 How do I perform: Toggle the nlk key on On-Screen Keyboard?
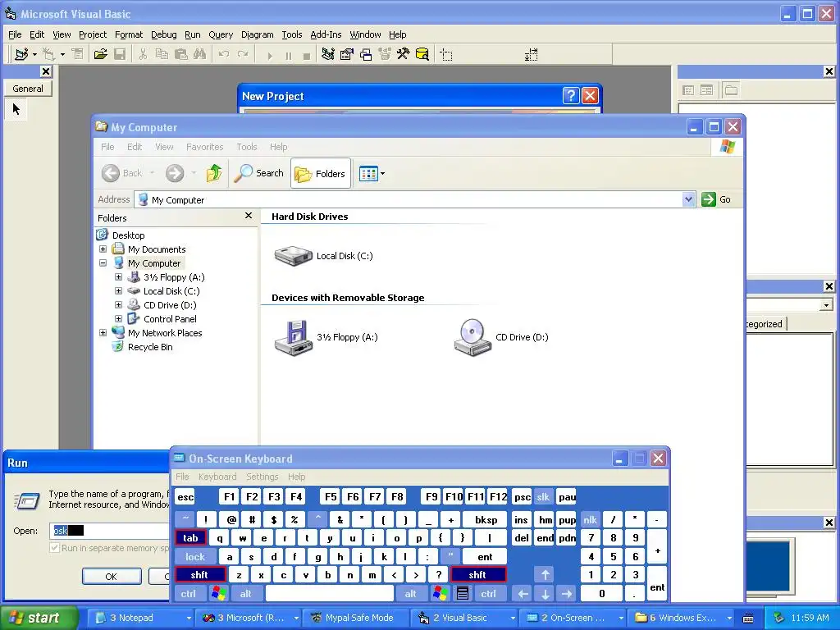coord(590,519)
